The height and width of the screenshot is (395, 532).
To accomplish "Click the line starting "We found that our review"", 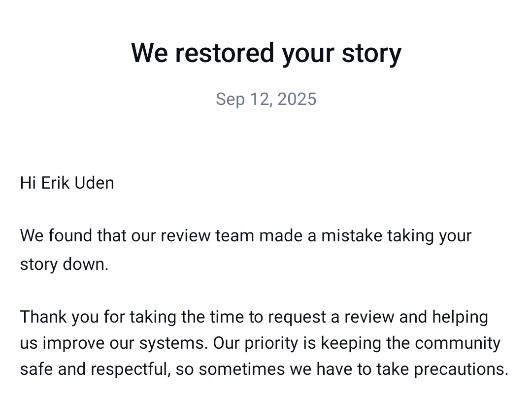I will (x=246, y=236).
